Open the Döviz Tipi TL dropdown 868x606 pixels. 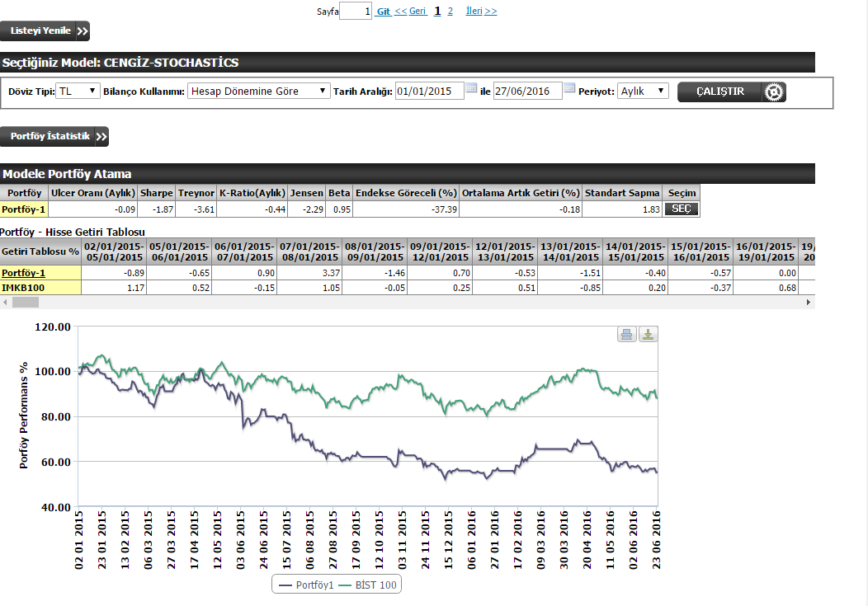(78, 91)
